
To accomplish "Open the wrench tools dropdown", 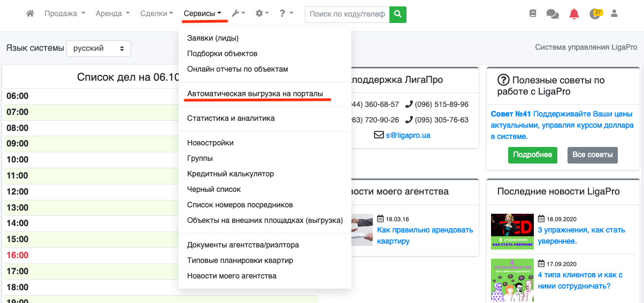I will pos(238,14).
